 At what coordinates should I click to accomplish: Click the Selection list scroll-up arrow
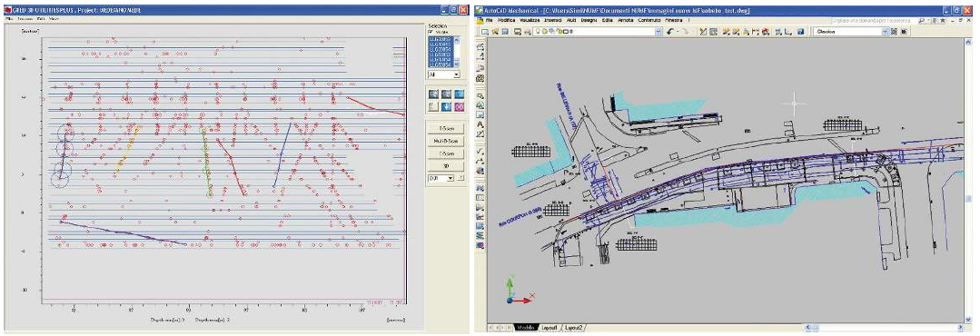point(457,40)
